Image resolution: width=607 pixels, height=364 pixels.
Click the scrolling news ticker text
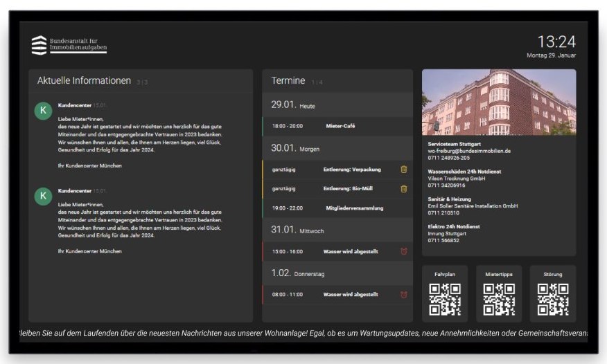(x=303, y=333)
